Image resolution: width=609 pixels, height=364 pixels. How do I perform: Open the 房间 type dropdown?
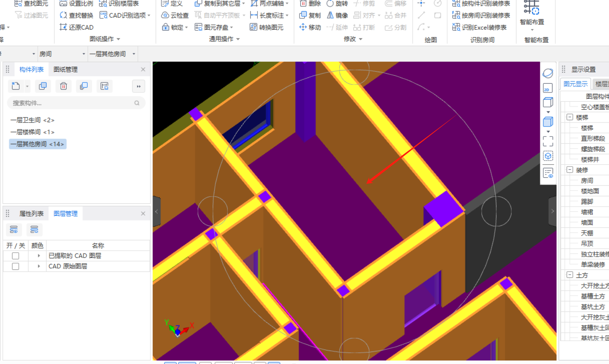click(62, 54)
